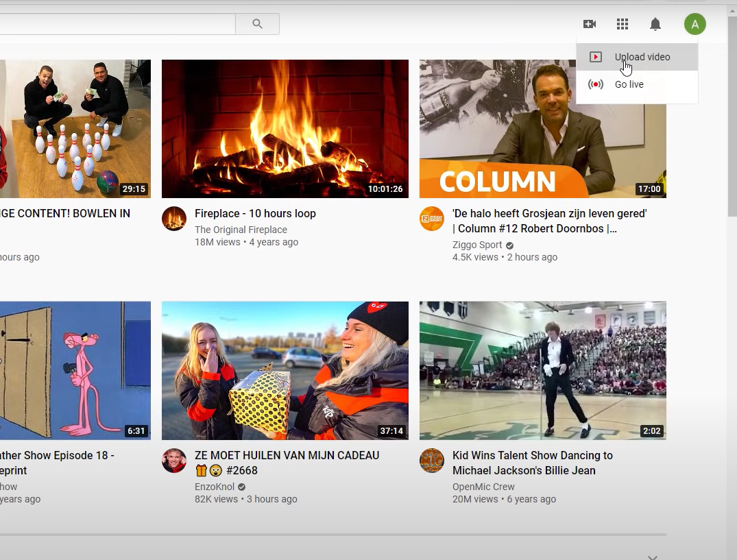Open the COLUMN Robert Doornbos thumbnail
737x560 pixels.
tap(543, 129)
